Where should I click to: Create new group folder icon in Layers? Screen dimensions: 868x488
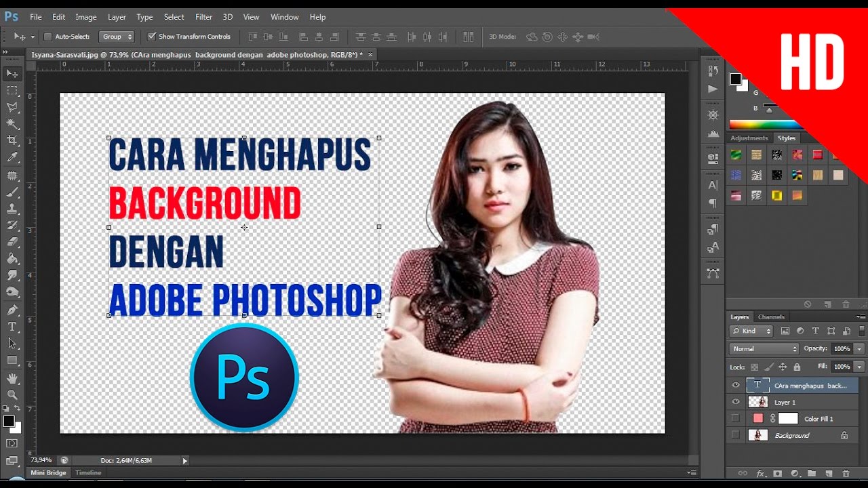[x=812, y=474]
